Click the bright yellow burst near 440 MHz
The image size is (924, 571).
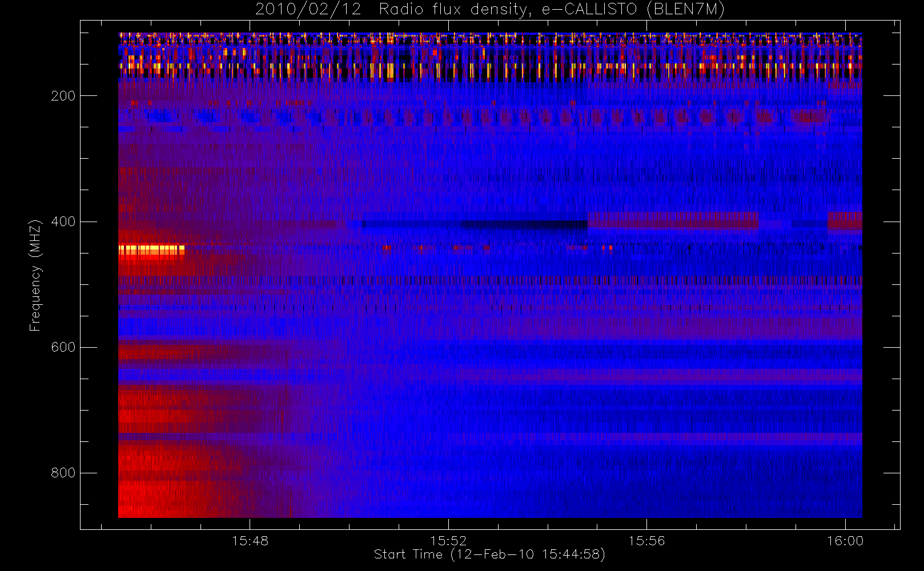coord(151,250)
